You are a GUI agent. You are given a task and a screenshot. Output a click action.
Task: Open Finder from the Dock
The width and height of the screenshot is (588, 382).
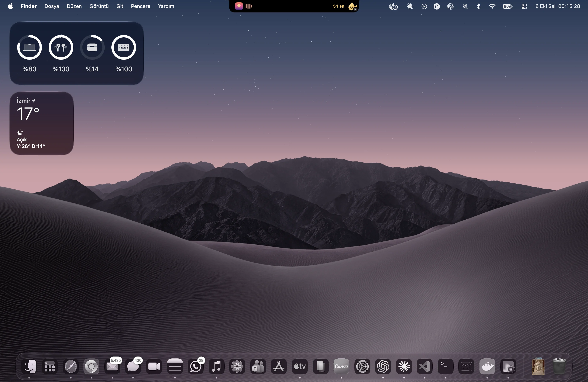coord(29,366)
